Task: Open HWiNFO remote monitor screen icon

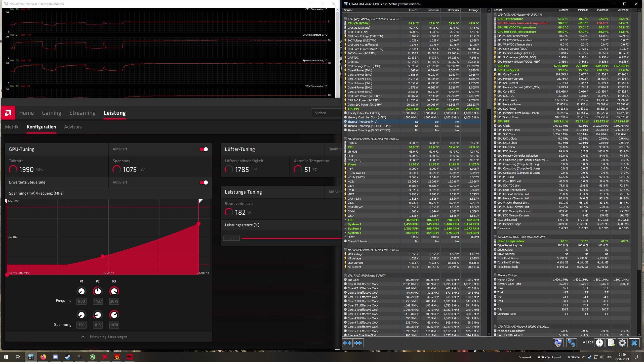Action: pos(558,343)
